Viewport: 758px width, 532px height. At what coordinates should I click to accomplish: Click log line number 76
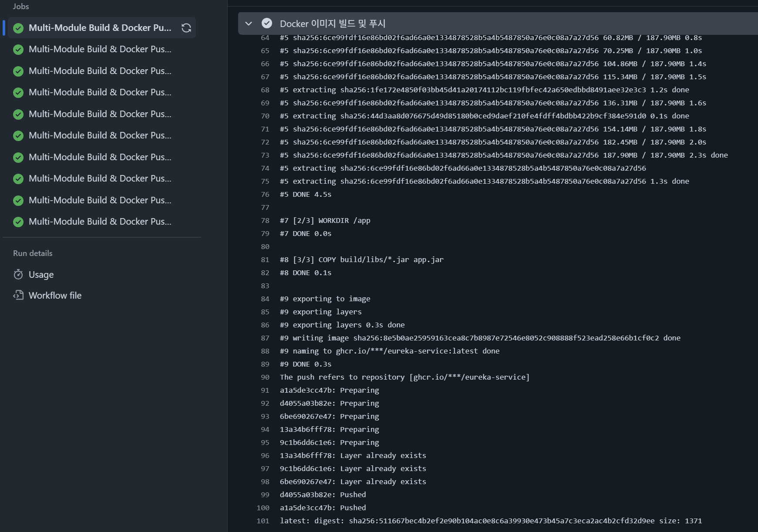click(x=265, y=195)
